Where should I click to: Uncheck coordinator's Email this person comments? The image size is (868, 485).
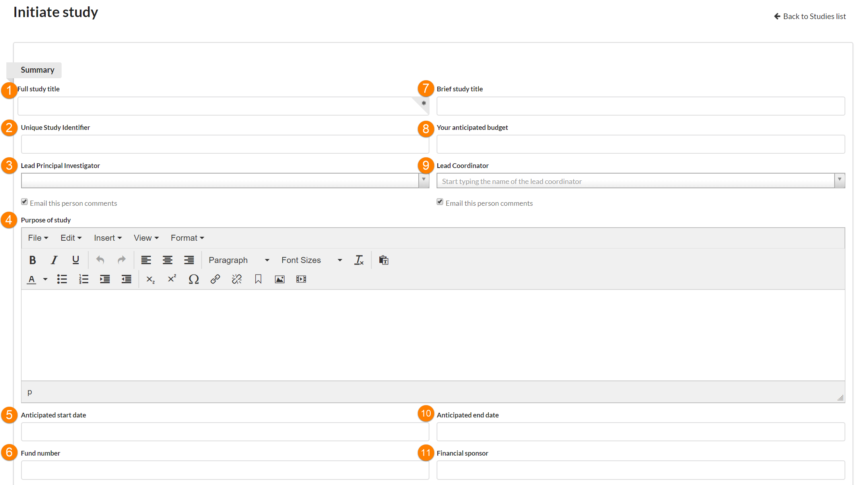point(440,202)
